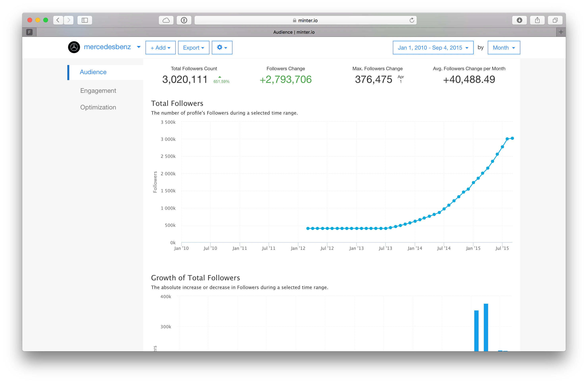Open the Export dropdown menu
The image size is (588, 383).
[193, 48]
